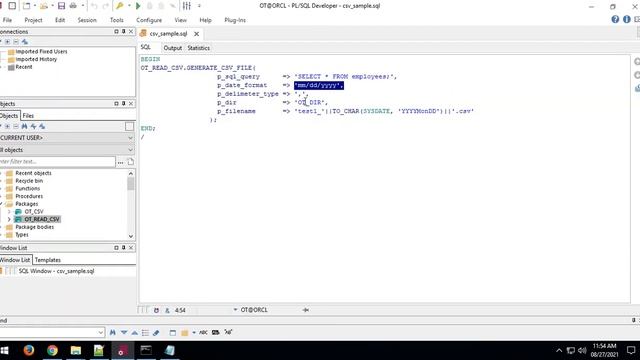Click the blue Info icon at top right

tap(627, 20)
